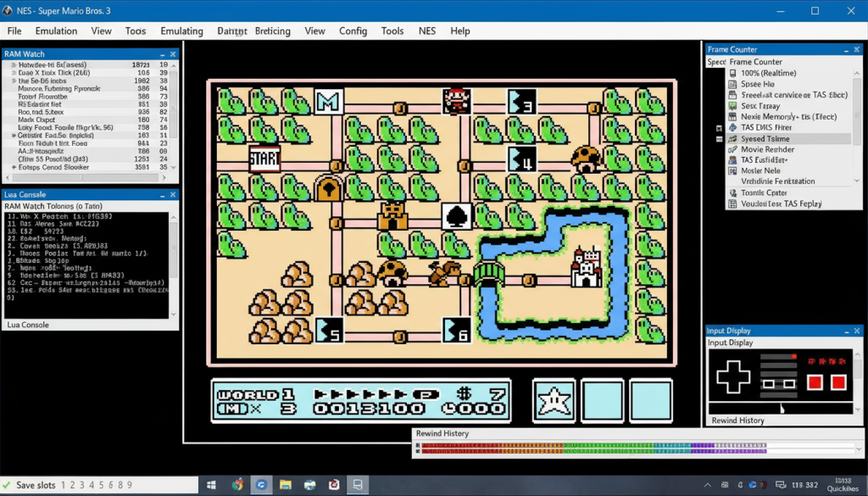Expand the Hotwdee-Hi RAM Watch row
This screenshot has height=496, width=868.
(x=14, y=64)
